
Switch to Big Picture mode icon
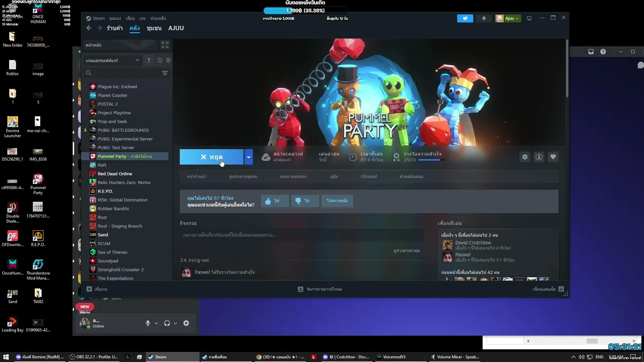click(x=529, y=19)
